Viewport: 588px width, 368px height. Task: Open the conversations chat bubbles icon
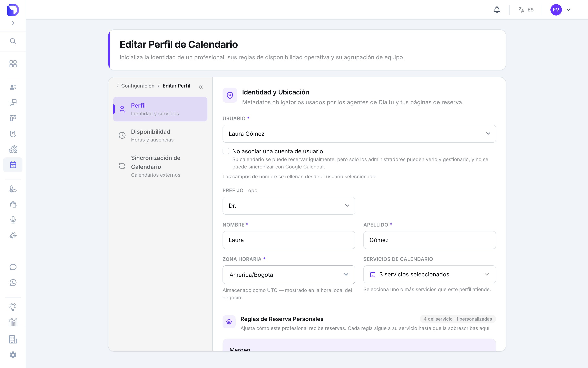click(13, 103)
